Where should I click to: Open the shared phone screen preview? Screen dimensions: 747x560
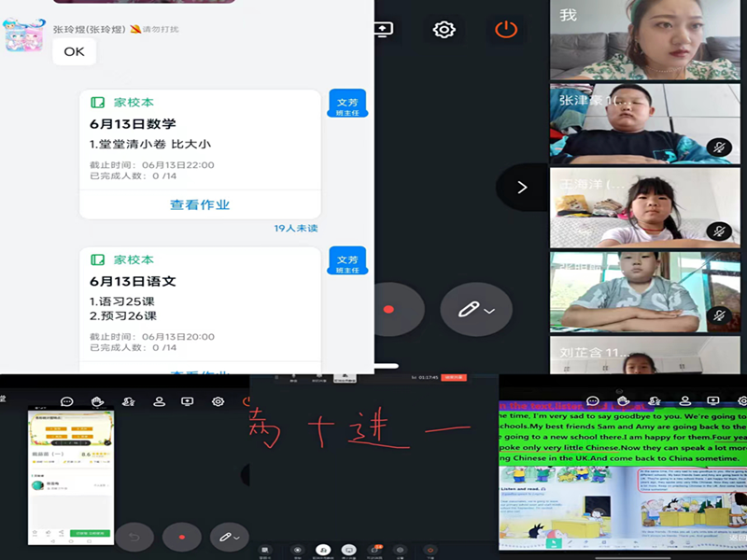point(71,477)
